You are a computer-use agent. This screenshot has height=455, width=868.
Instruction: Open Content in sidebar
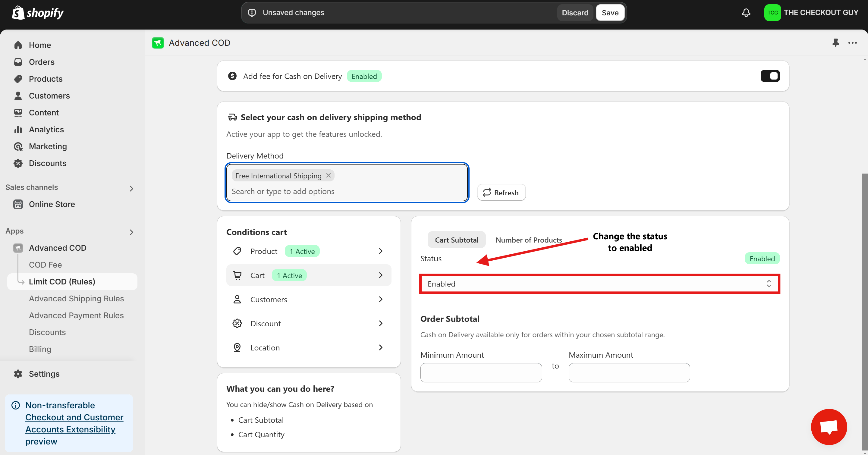[x=44, y=112]
